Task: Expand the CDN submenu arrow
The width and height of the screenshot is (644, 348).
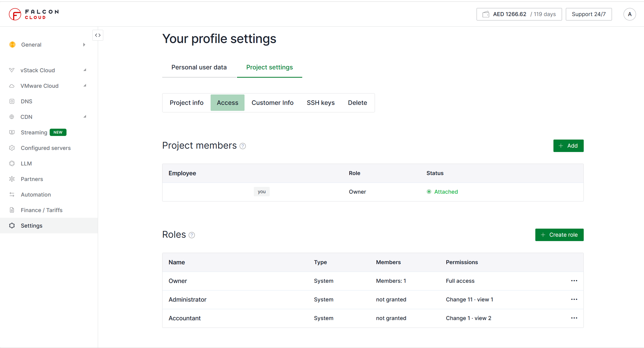Action: pos(85,117)
